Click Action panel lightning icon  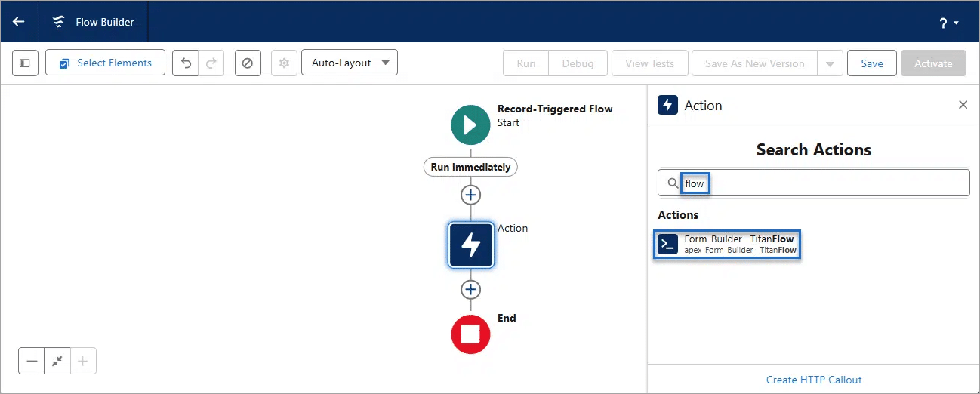667,105
